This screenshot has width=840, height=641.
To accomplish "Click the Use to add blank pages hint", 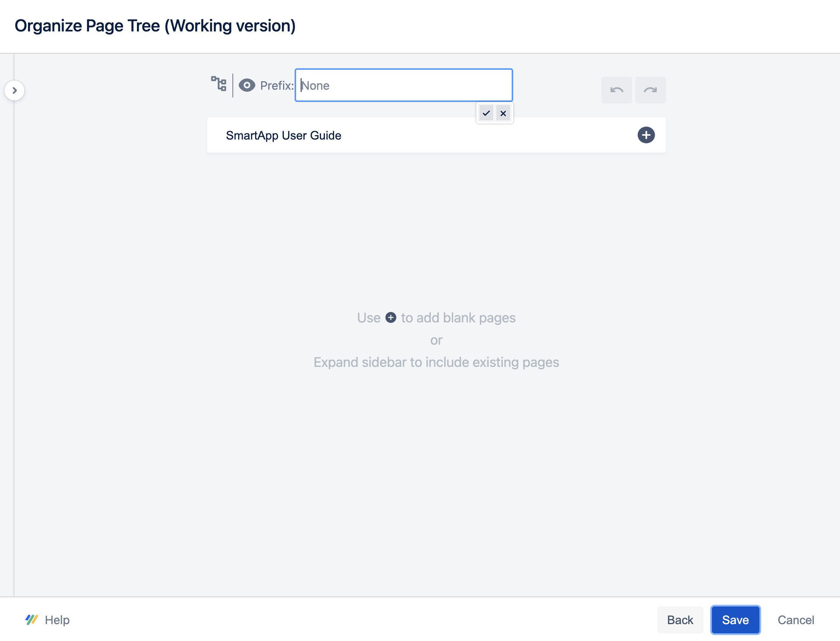I will (x=436, y=318).
